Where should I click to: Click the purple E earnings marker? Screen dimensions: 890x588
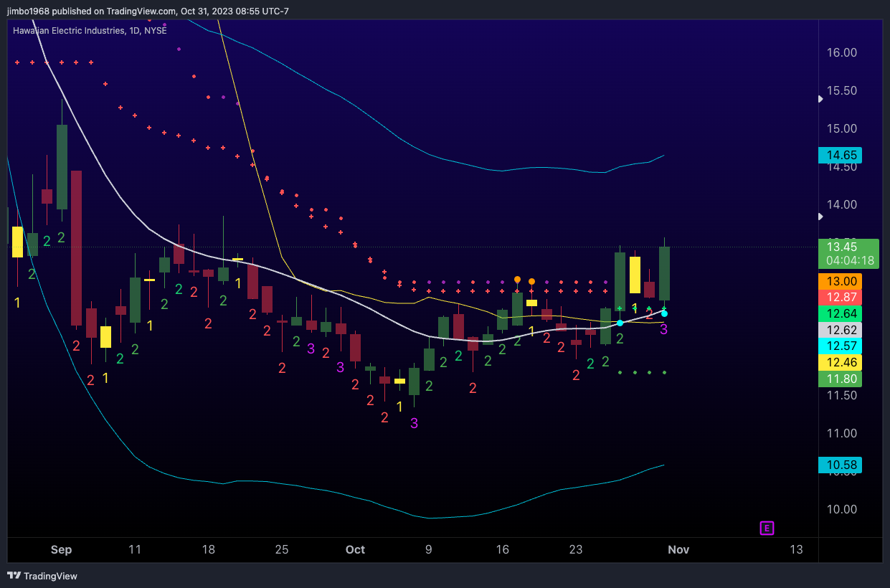(x=767, y=528)
